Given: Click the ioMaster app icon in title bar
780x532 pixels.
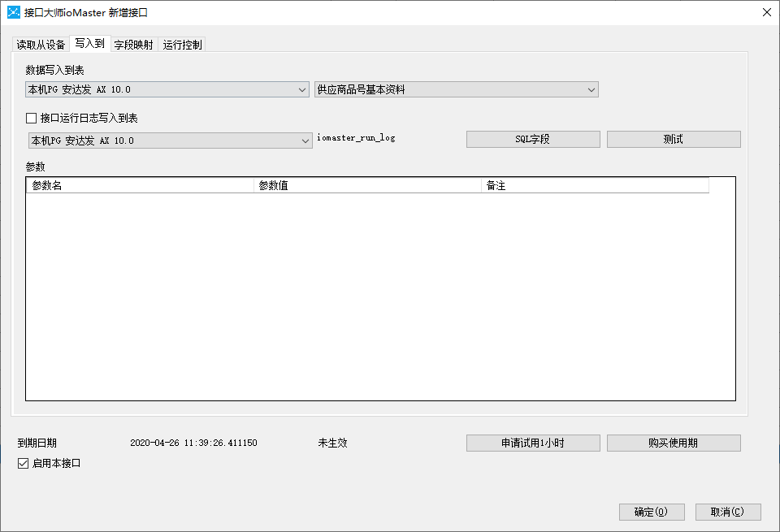Looking at the screenshot, I should (14, 12).
